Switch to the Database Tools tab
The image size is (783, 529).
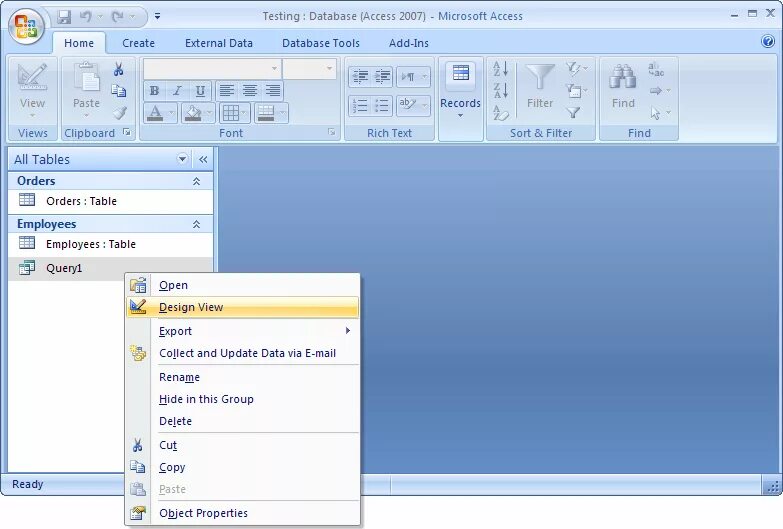(321, 43)
